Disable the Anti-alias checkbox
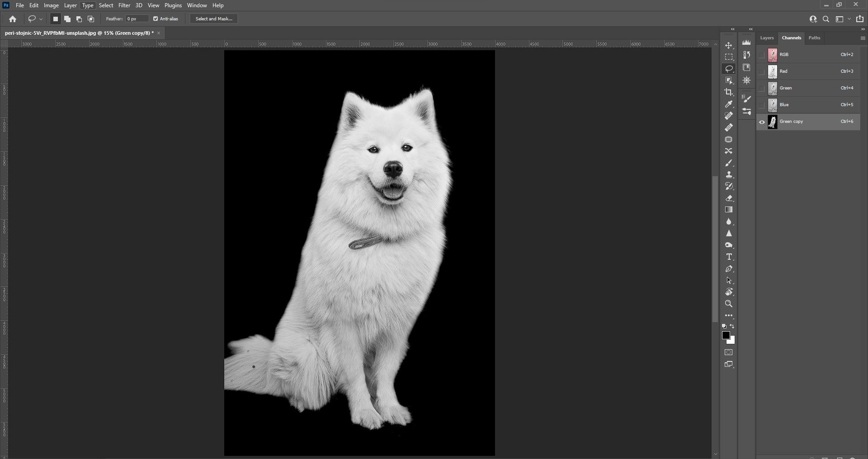 [x=156, y=19]
